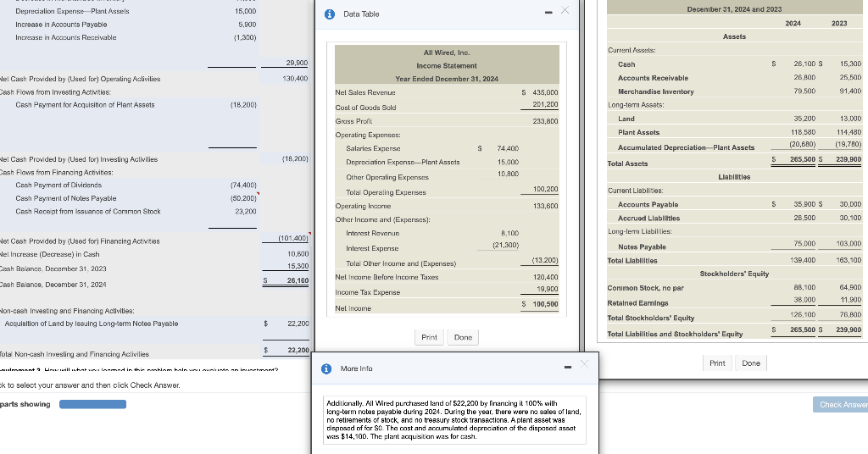Click the Notes Payable 2024 amount 75,000
868x454 pixels.
tap(804, 244)
